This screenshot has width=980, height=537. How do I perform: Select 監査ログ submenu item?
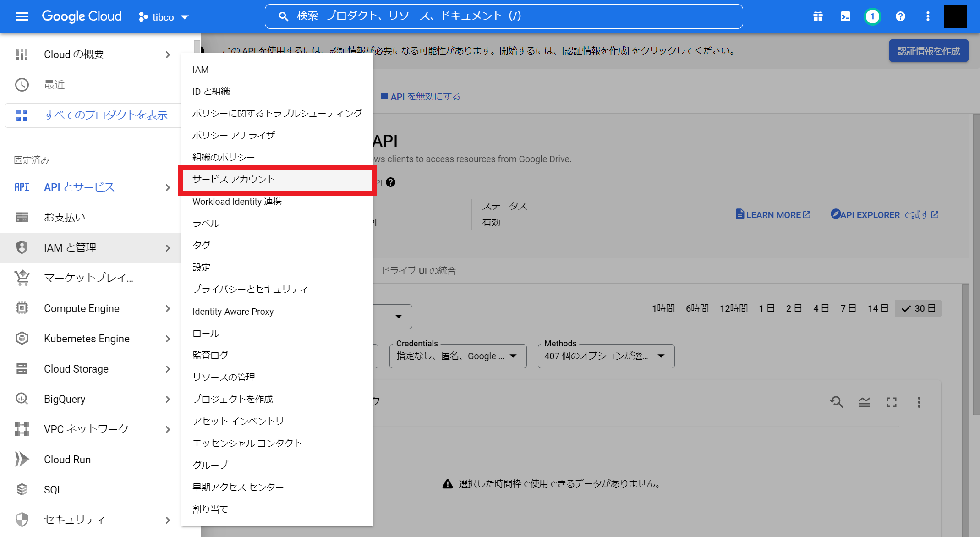[x=277, y=355]
